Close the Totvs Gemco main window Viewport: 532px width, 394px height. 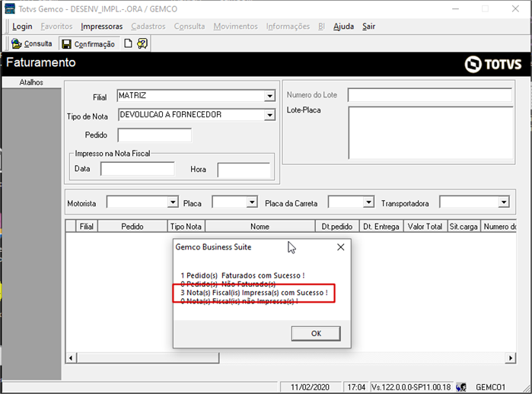515,9
